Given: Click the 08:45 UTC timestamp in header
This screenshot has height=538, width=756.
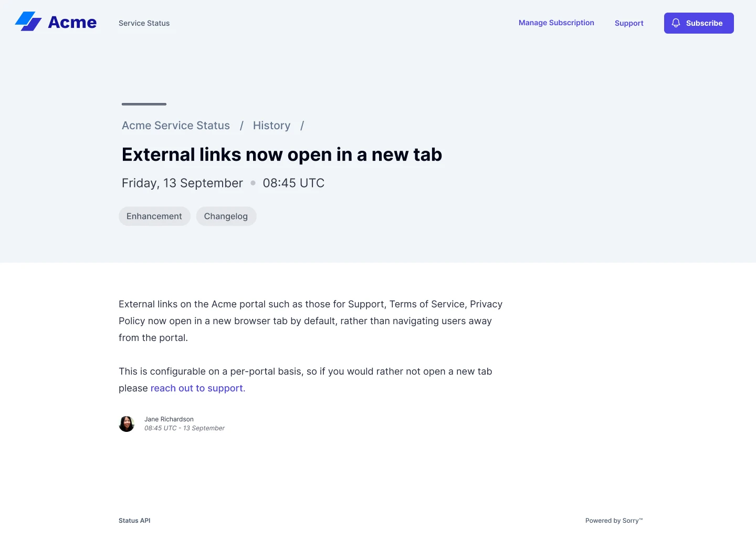Looking at the screenshot, I should [293, 183].
